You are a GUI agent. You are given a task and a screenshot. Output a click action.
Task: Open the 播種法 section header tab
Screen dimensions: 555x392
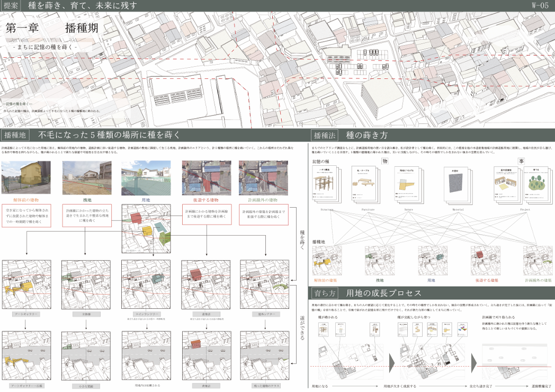tap(325, 135)
